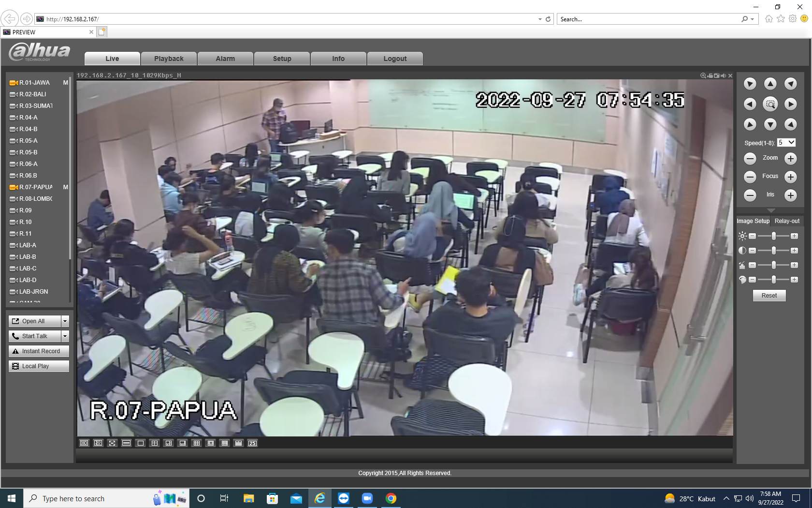The height and width of the screenshot is (508, 812).
Task: Tilt the PTZ camera up
Action: (770, 84)
